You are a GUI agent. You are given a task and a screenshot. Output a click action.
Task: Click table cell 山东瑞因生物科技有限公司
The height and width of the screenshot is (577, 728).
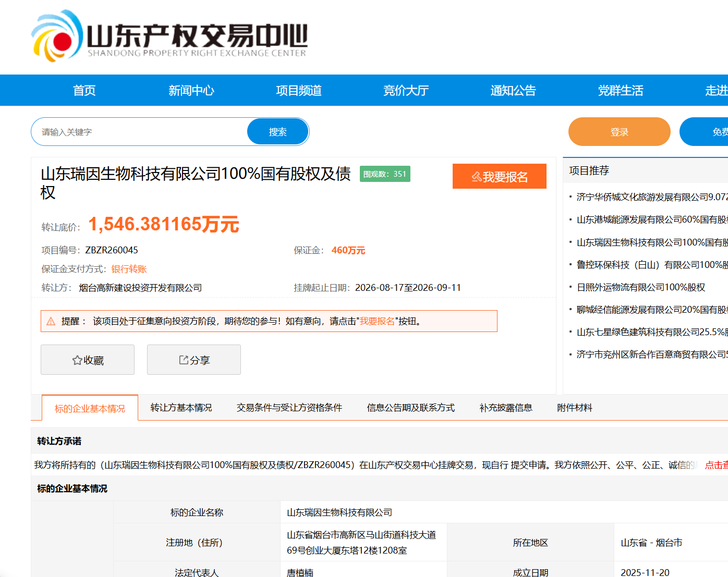tap(339, 512)
